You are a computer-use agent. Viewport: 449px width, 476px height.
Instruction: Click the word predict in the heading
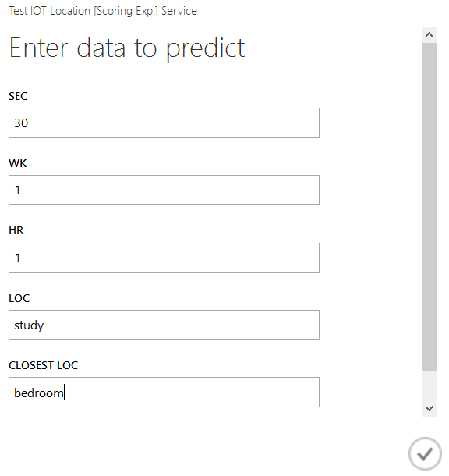pos(206,48)
